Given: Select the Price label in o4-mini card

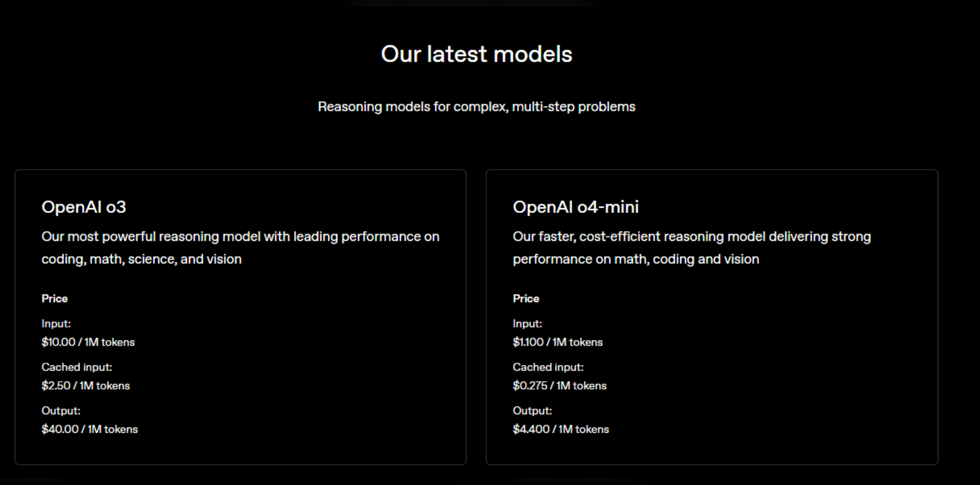Looking at the screenshot, I should [x=526, y=298].
